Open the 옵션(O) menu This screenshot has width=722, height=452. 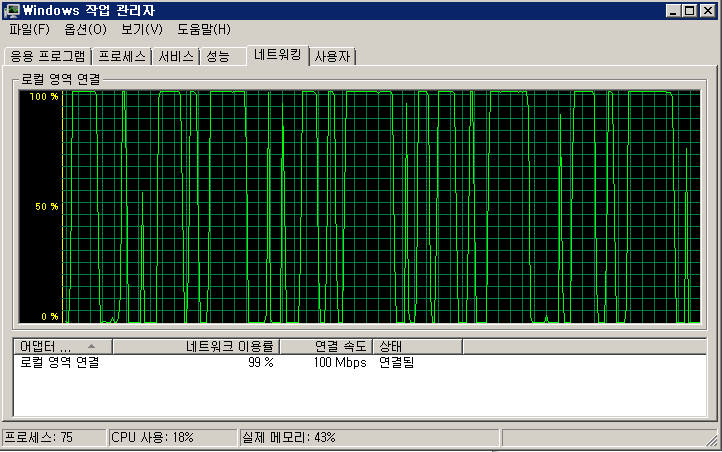pyautogui.click(x=86, y=29)
